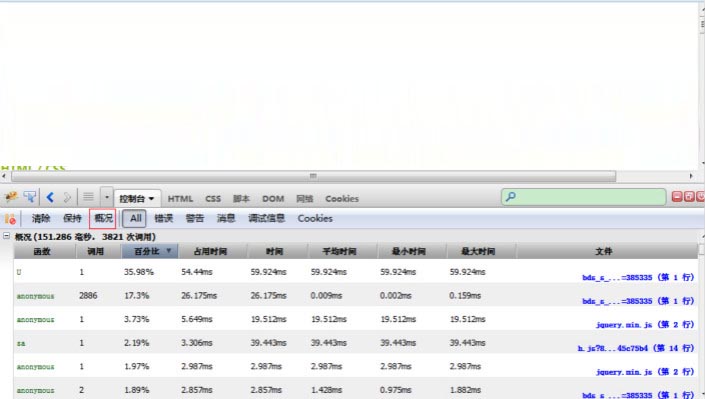Filter console by 调试信息
Screen dimensions: 705x399
(x=266, y=219)
